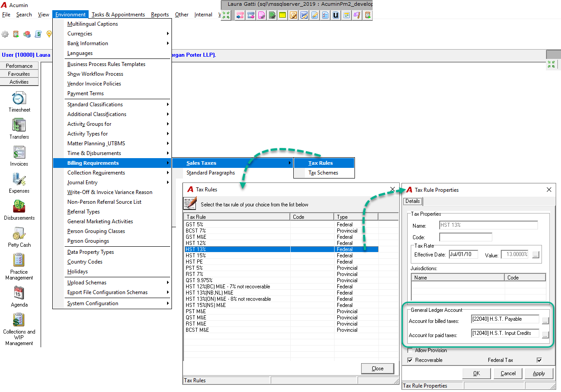Toggle the Federal Tax checkbox
The height and width of the screenshot is (392, 561).
(539, 360)
